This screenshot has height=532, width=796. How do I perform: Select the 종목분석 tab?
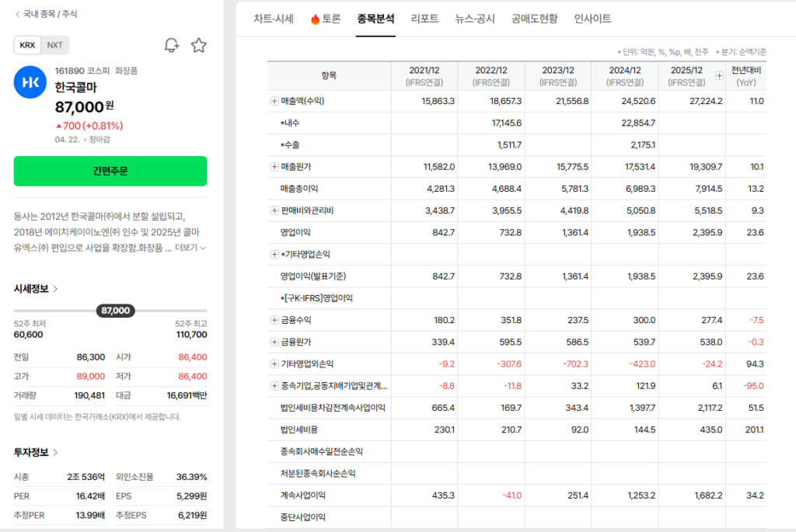(375, 19)
